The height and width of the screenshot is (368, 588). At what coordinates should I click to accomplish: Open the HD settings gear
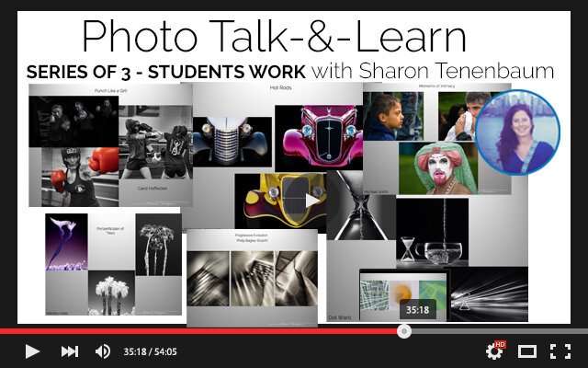[495, 351]
